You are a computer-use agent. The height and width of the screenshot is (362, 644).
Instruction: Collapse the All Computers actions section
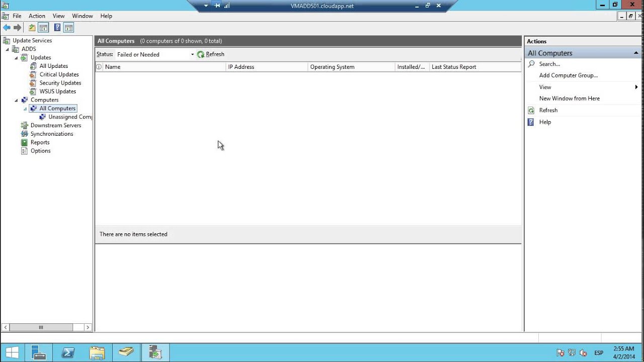(636, 53)
